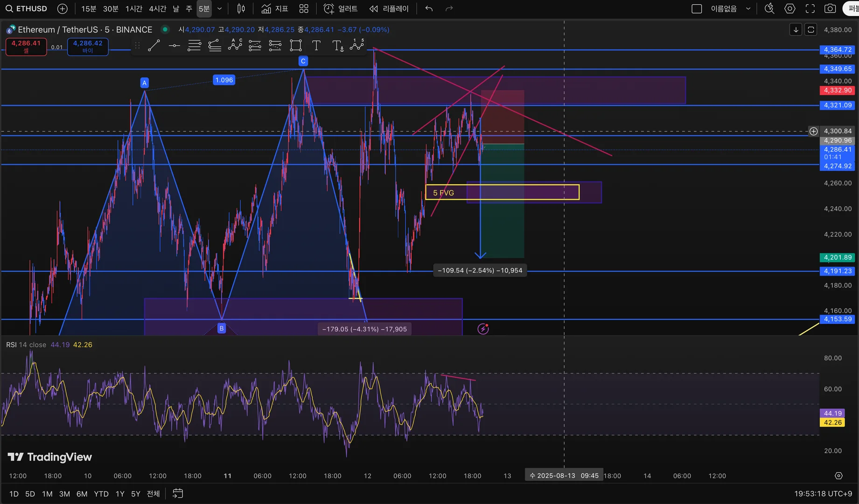This screenshot has width=859, height=504.
Task: Switch to the 날 daily interval
Action: click(176, 8)
